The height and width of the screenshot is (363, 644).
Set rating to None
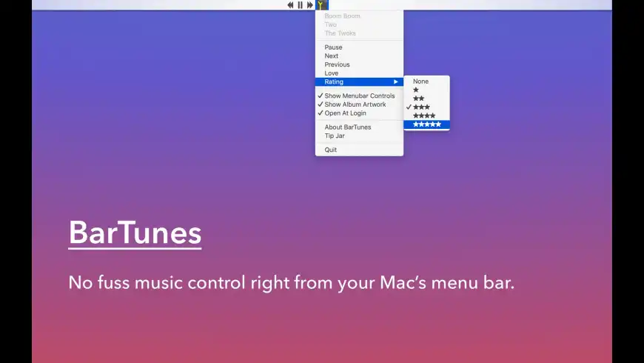click(426, 81)
